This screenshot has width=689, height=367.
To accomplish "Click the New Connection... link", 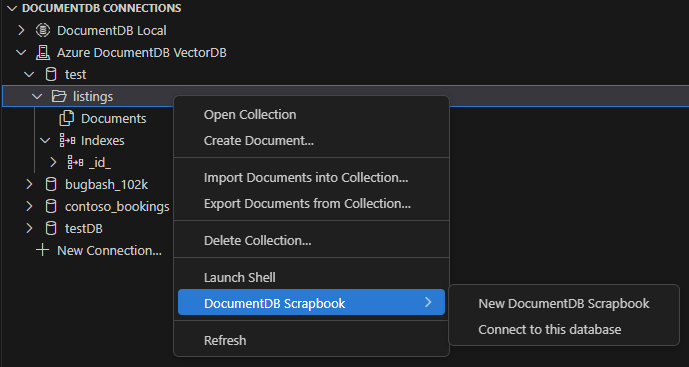I will pyautogui.click(x=109, y=251).
